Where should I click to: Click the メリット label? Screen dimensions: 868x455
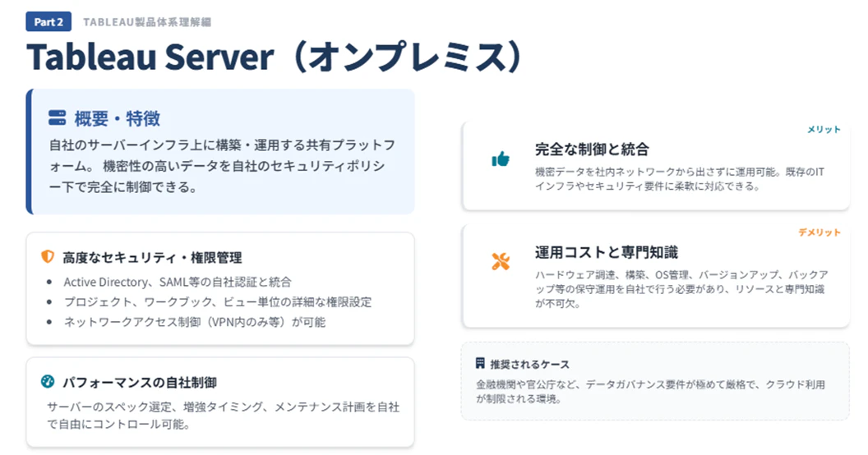(824, 130)
